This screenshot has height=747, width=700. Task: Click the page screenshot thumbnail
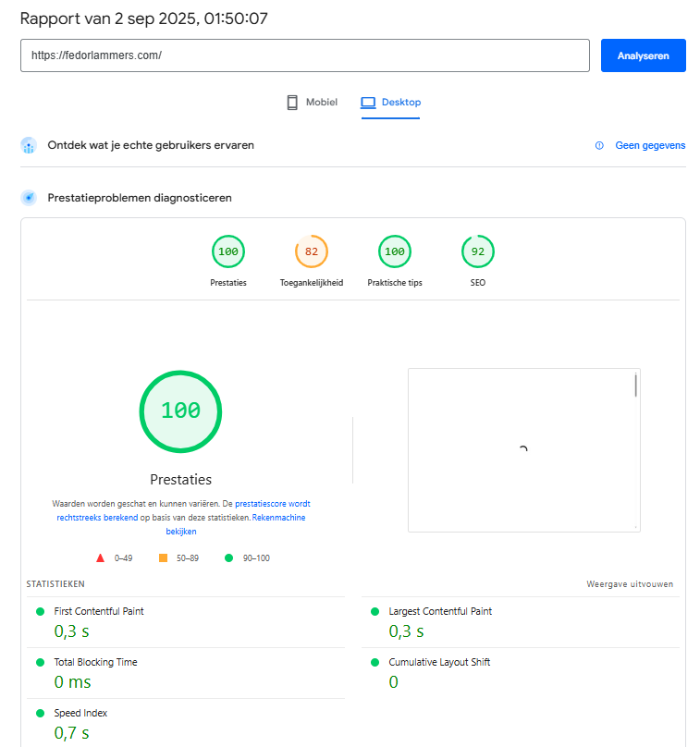click(x=523, y=450)
